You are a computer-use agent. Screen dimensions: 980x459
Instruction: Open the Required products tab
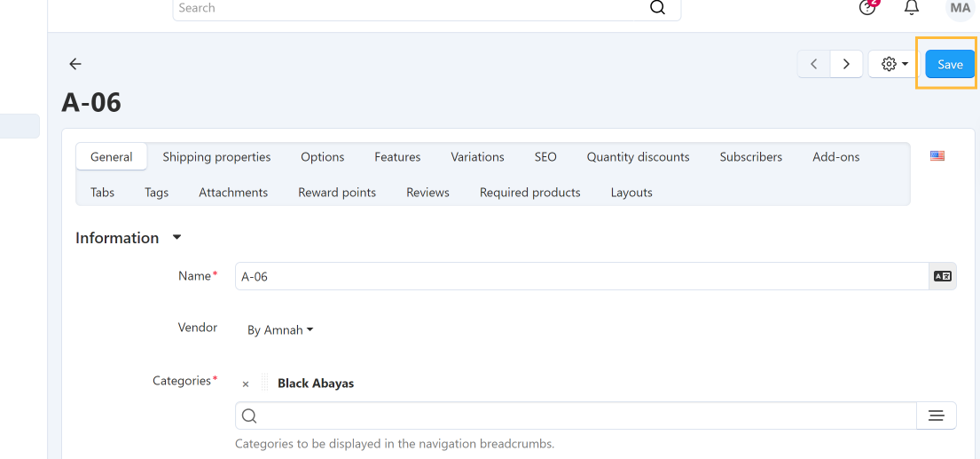(530, 193)
